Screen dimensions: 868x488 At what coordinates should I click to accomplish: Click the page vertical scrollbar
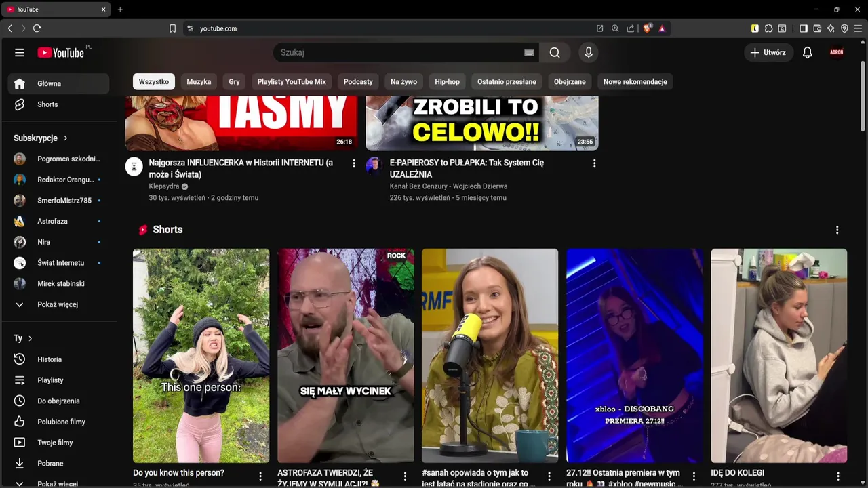863,95
